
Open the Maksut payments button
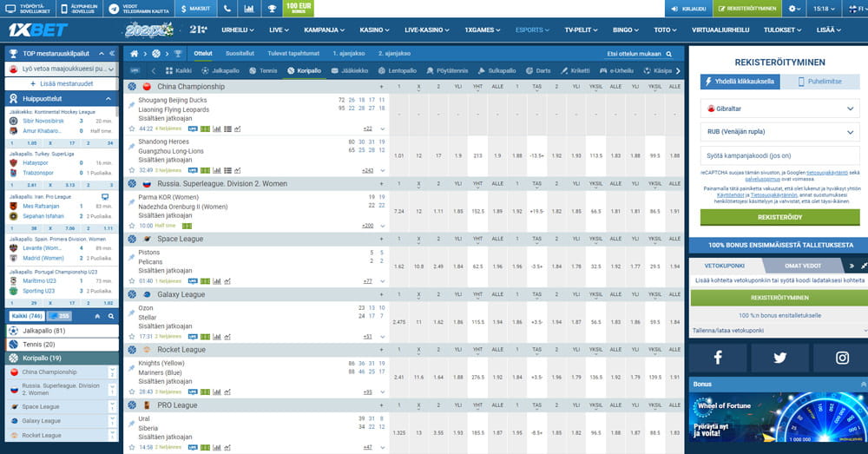pyautogui.click(x=196, y=9)
